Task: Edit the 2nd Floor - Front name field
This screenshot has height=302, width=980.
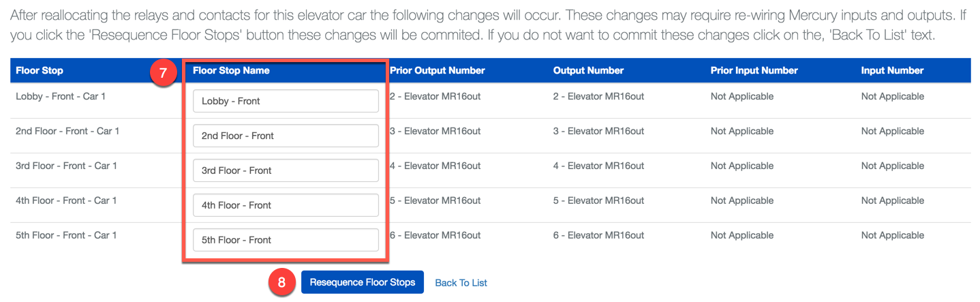Action: [x=286, y=136]
